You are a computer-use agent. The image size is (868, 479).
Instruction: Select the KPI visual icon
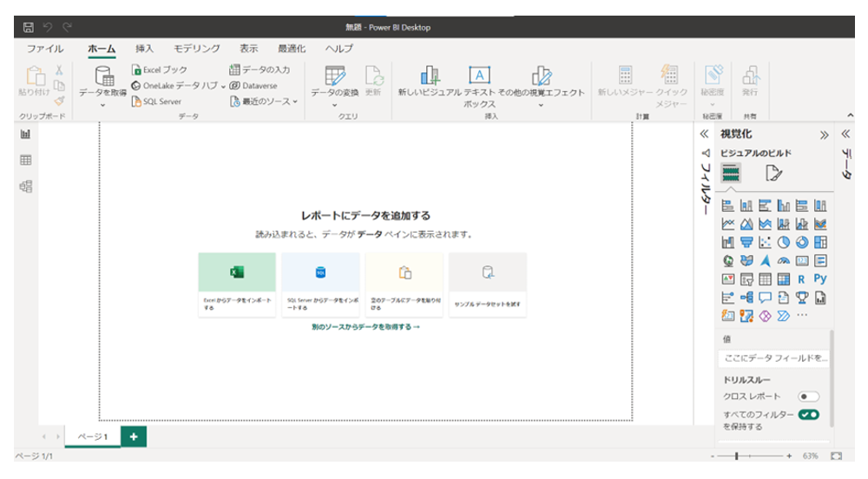click(728, 279)
